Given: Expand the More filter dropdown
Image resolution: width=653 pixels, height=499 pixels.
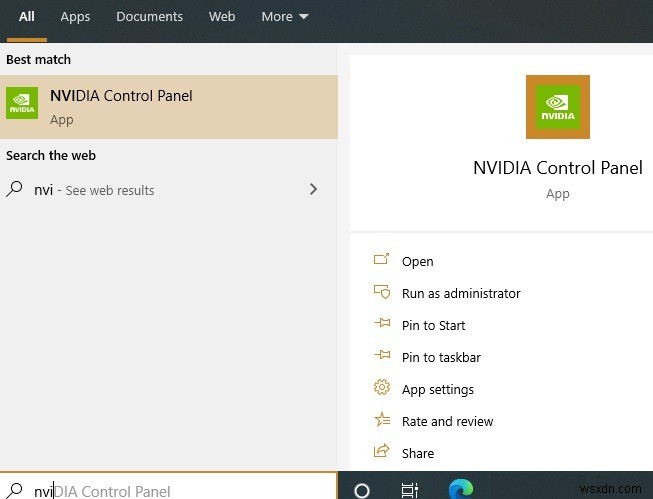Looking at the screenshot, I should (284, 17).
